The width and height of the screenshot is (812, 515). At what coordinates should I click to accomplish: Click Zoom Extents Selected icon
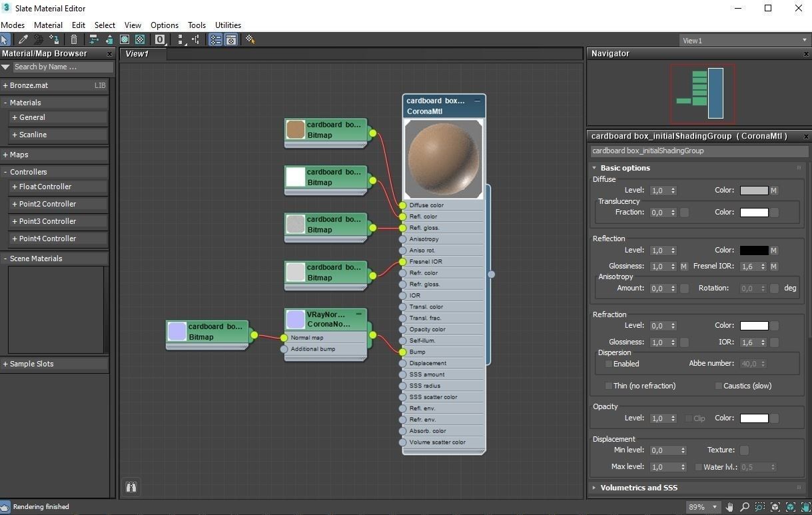coord(791,507)
